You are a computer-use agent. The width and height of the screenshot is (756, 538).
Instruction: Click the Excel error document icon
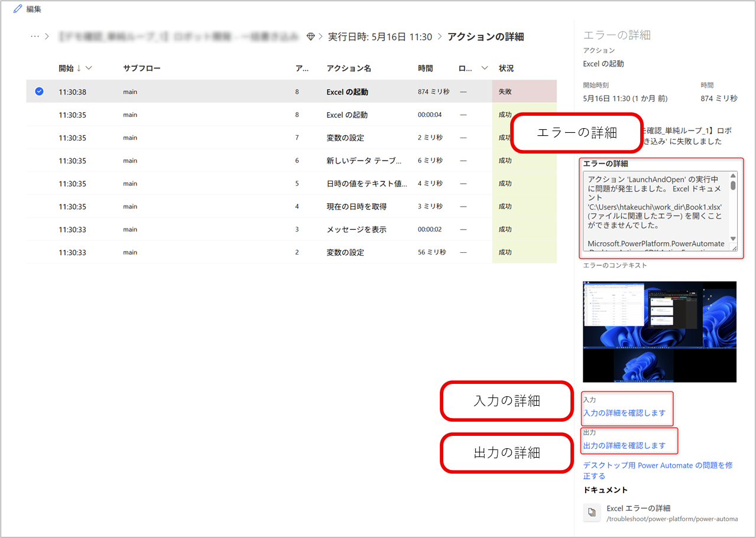592,513
